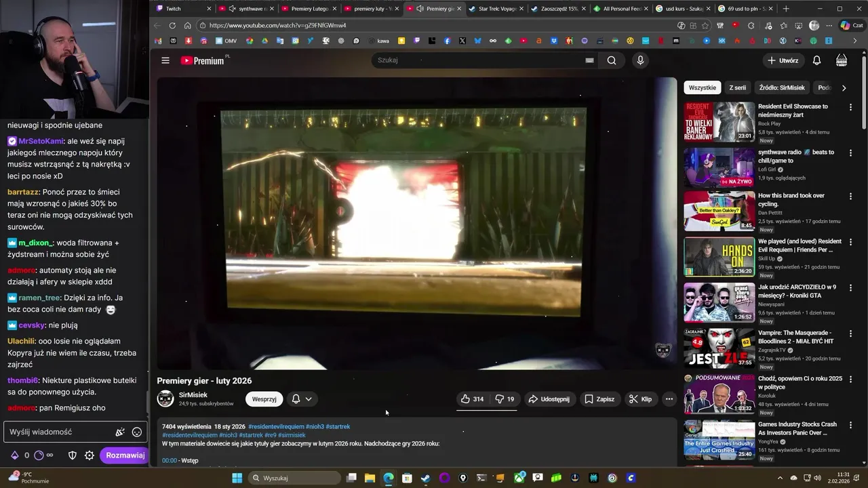
Task: Reload the page with the refresh icon
Action: [172, 26]
